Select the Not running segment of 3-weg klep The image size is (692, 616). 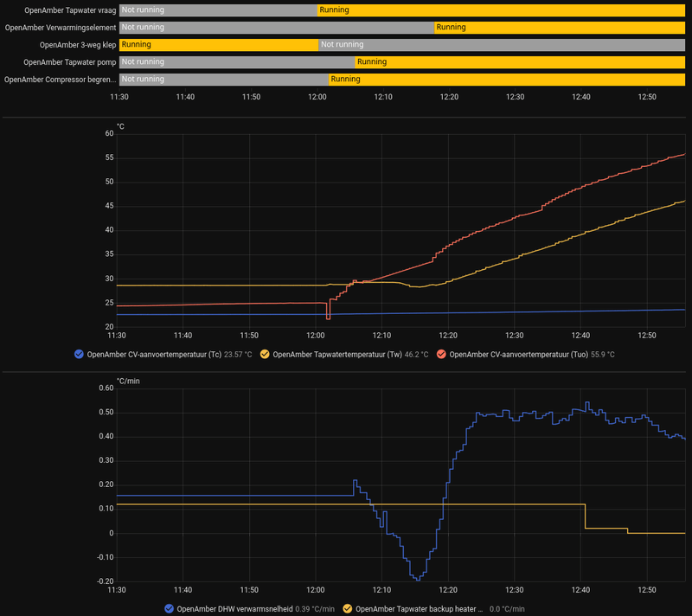502,45
